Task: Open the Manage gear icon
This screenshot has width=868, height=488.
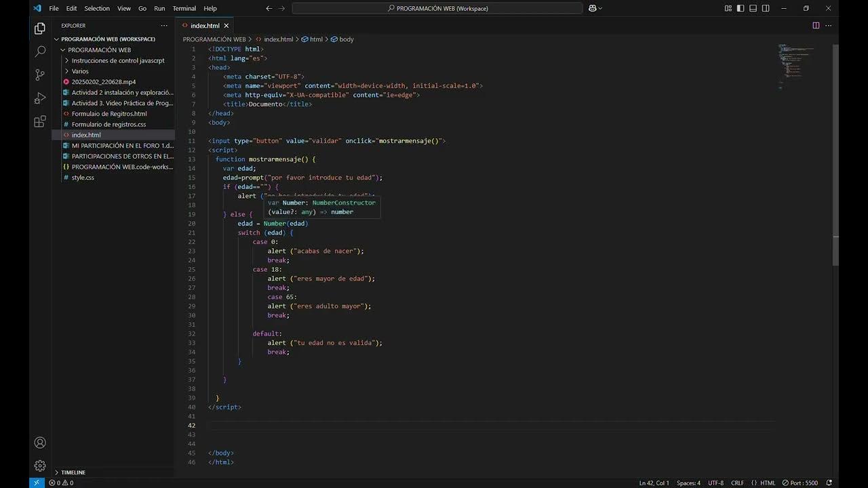Action: click(40, 466)
